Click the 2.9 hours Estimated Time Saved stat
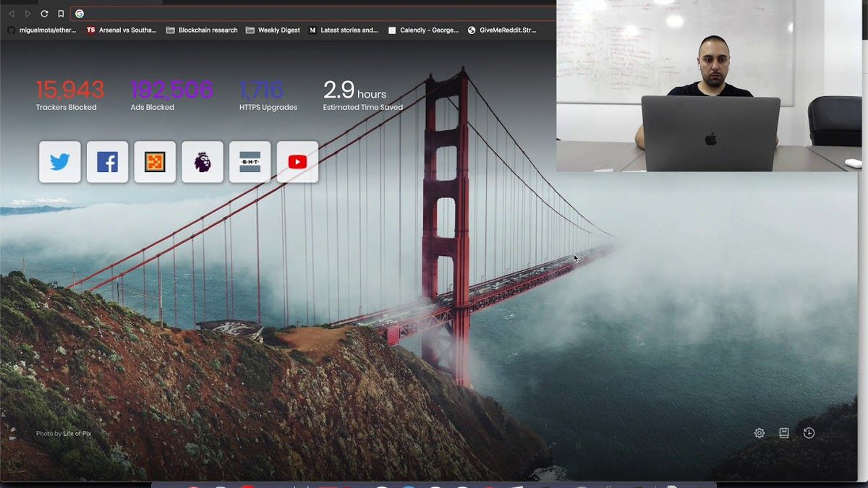This screenshot has width=868, height=488. pyautogui.click(x=362, y=95)
